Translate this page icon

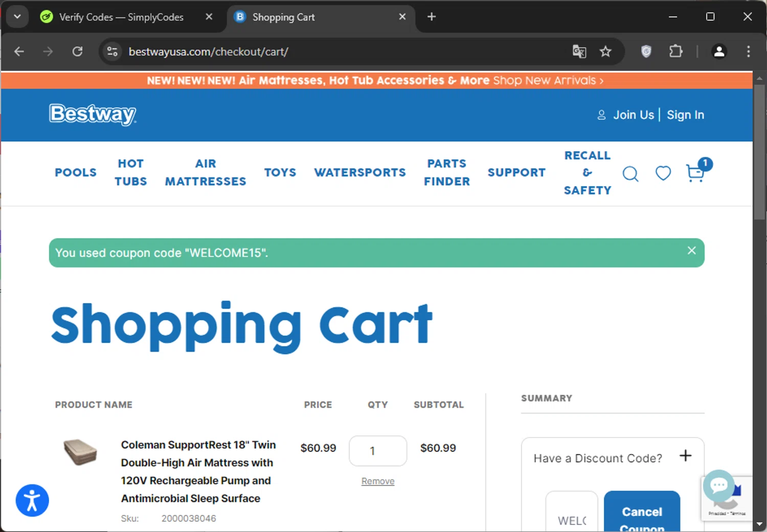(x=579, y=52)
